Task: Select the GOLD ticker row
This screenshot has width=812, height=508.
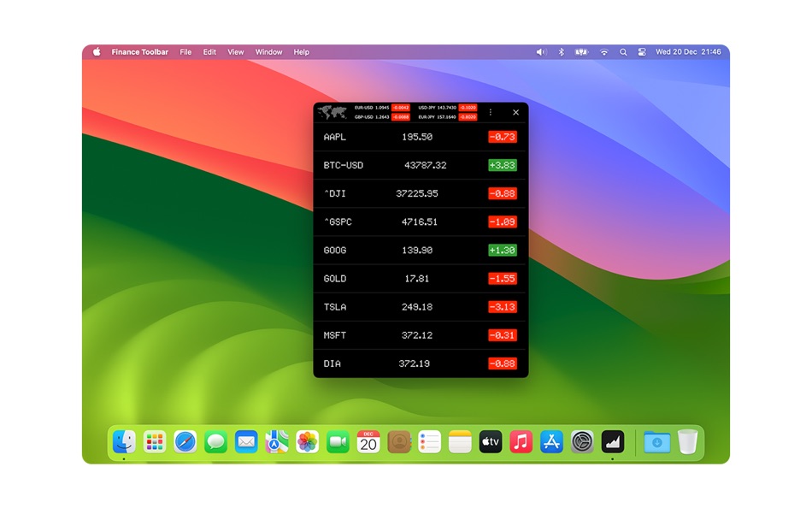Action: (x=421, y=278)
